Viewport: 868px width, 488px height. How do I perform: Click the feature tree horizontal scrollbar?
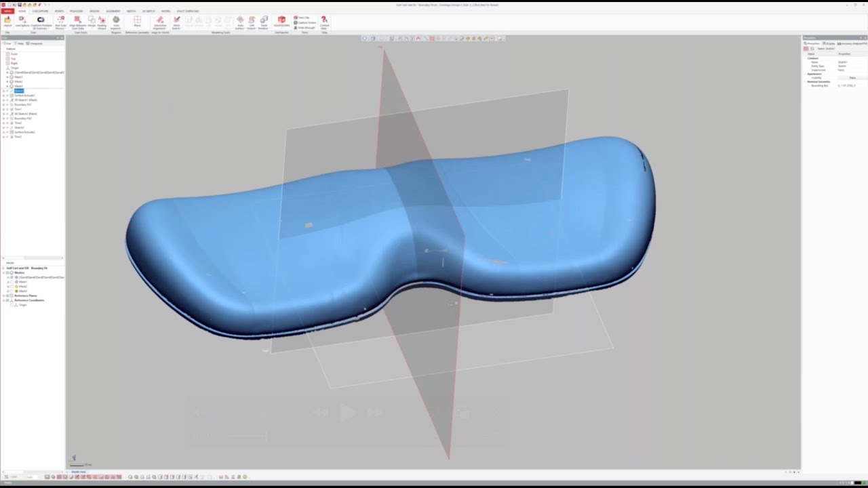click(33, 258)
